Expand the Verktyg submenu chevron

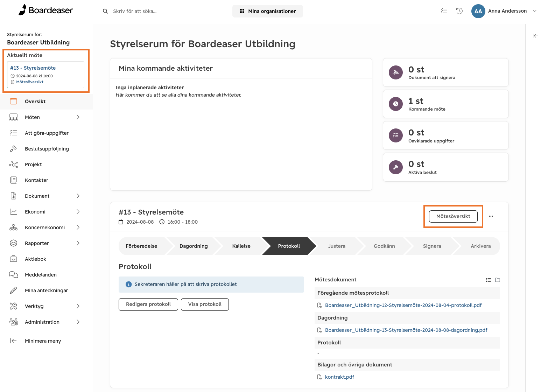[x=78, y=306]
